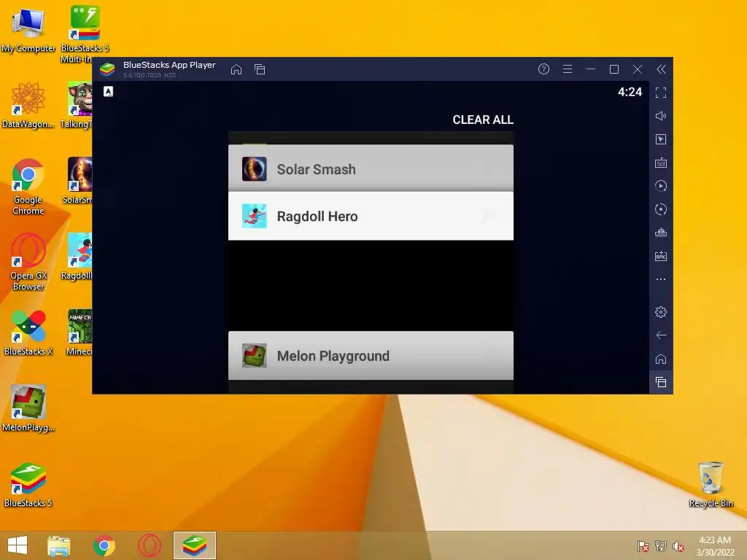The height and width of the screenshot is (560, 747).
Task: Select BlueStacks X desktop shortcut
Action: click(x=28, y=332)
